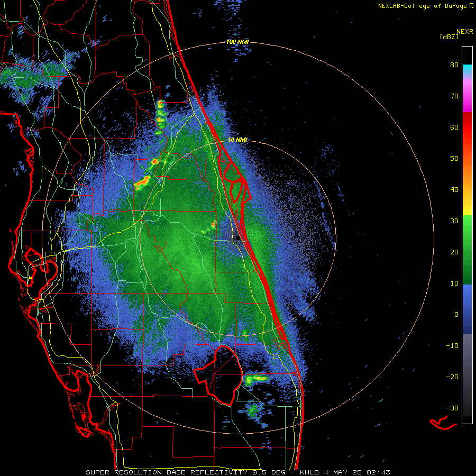
Task: Click the 4 MAY 25 02:43 timestamp
Action: (358, 472)
